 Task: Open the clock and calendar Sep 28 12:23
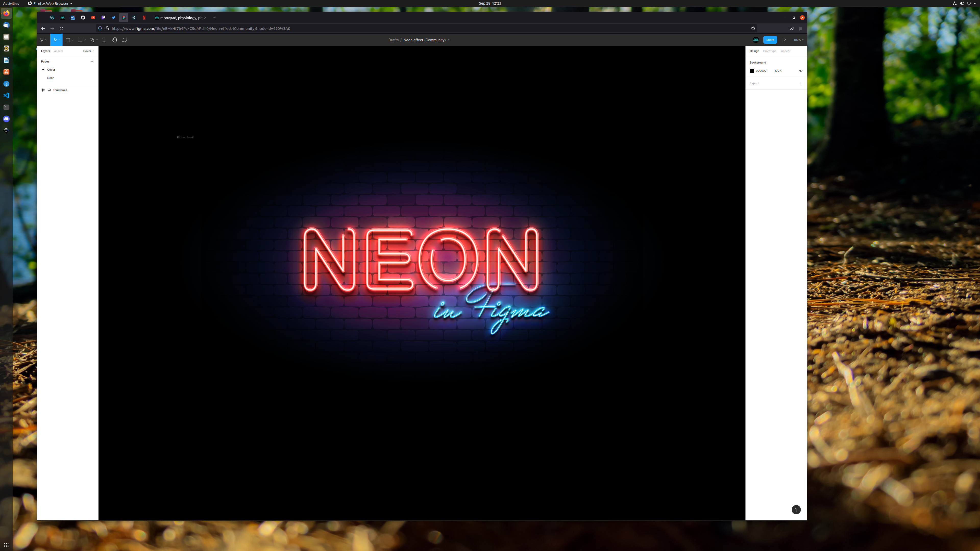490,3
